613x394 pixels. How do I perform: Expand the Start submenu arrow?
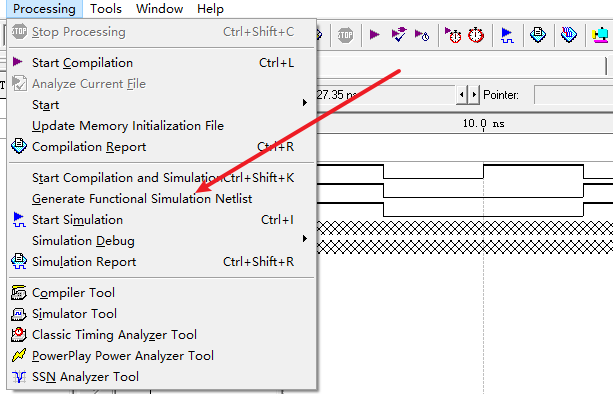click(305, 103)
